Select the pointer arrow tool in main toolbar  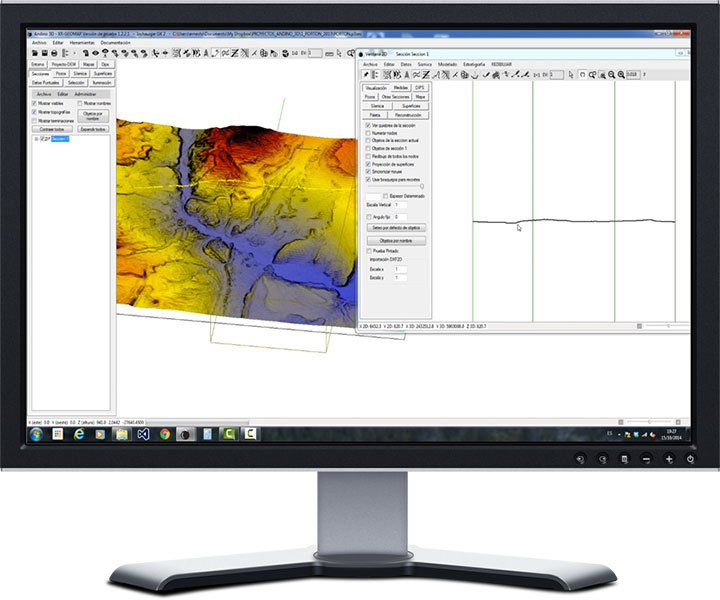tap(339, 53)
